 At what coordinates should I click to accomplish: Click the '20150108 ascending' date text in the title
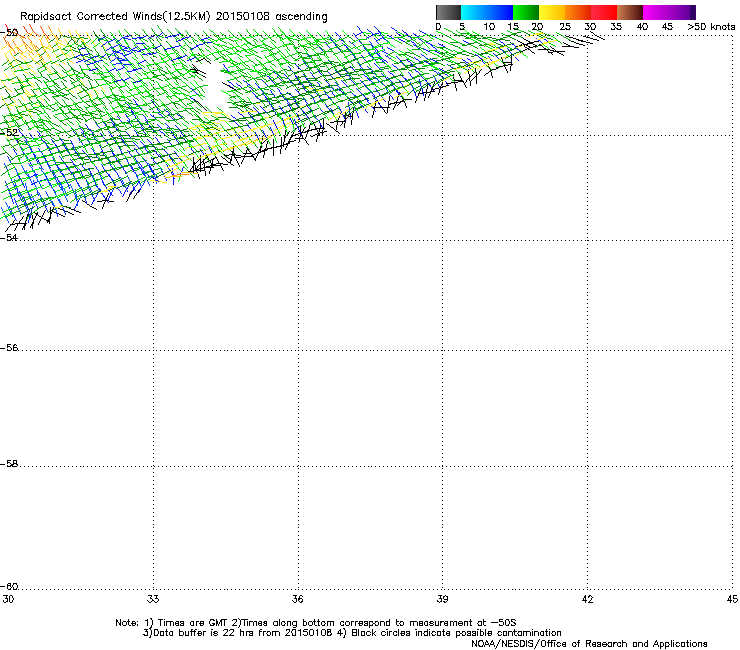tap(271, 17)
